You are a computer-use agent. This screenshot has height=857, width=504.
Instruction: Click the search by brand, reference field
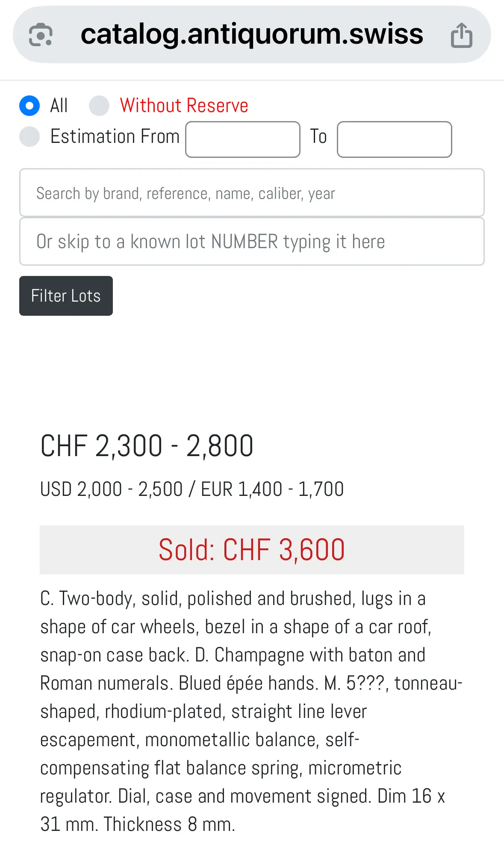(x=252, y=193)
